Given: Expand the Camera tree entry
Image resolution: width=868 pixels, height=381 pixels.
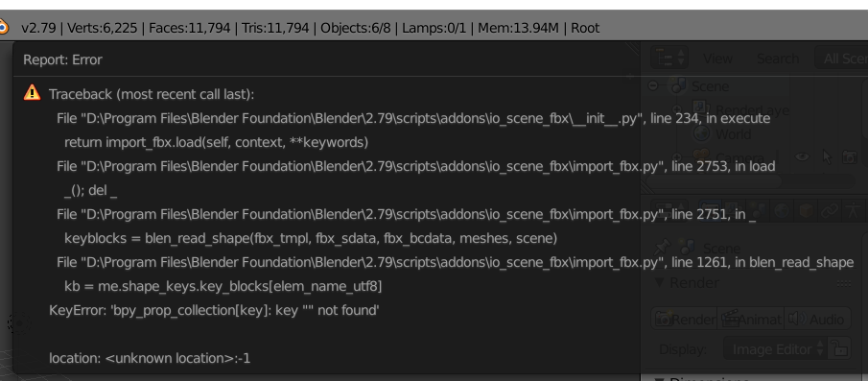Looking at the screenshot, I should pos(676,157).
